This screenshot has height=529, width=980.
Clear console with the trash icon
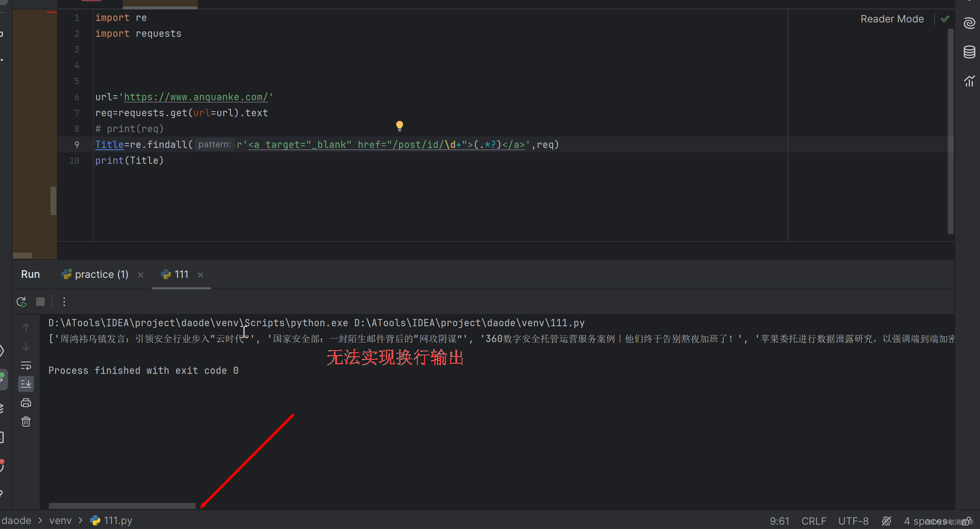point(26,422)
